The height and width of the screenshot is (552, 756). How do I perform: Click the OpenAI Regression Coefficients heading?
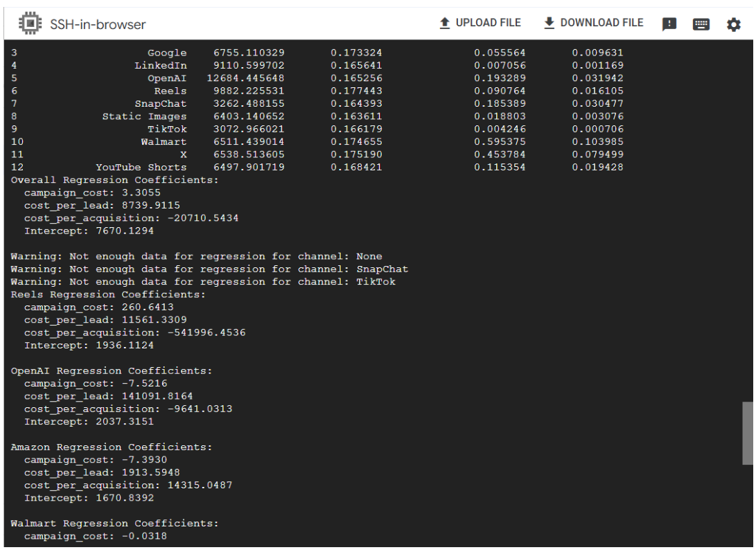click(x=112, y=371)
